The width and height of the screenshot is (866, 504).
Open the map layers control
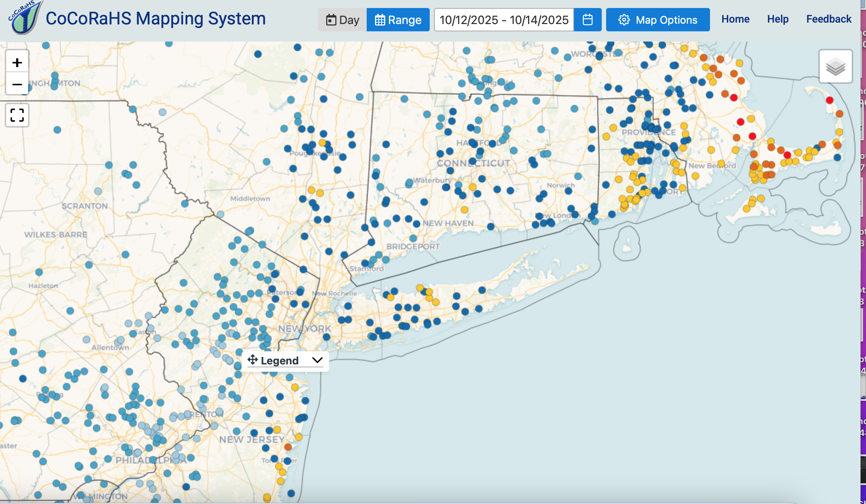pyautogui.click(x=835, y=67)
